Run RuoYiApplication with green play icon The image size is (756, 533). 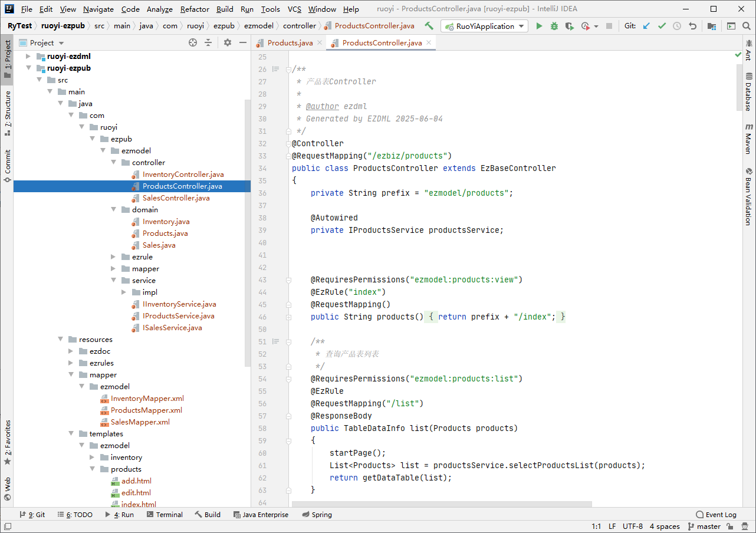(x=539, y=26)
